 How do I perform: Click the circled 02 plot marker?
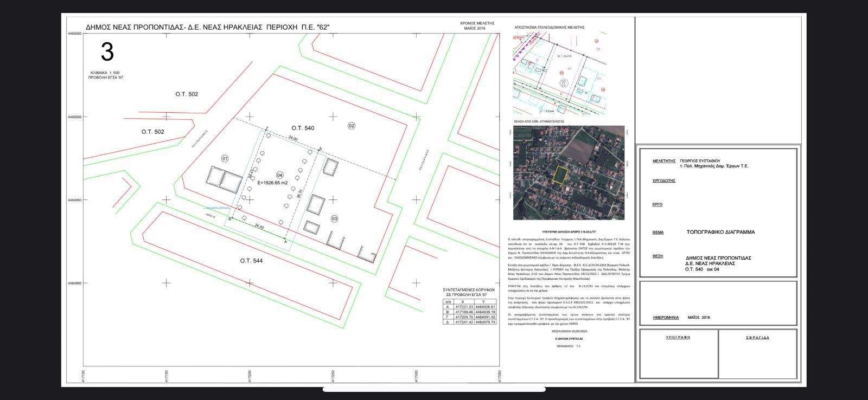(352, 126)
